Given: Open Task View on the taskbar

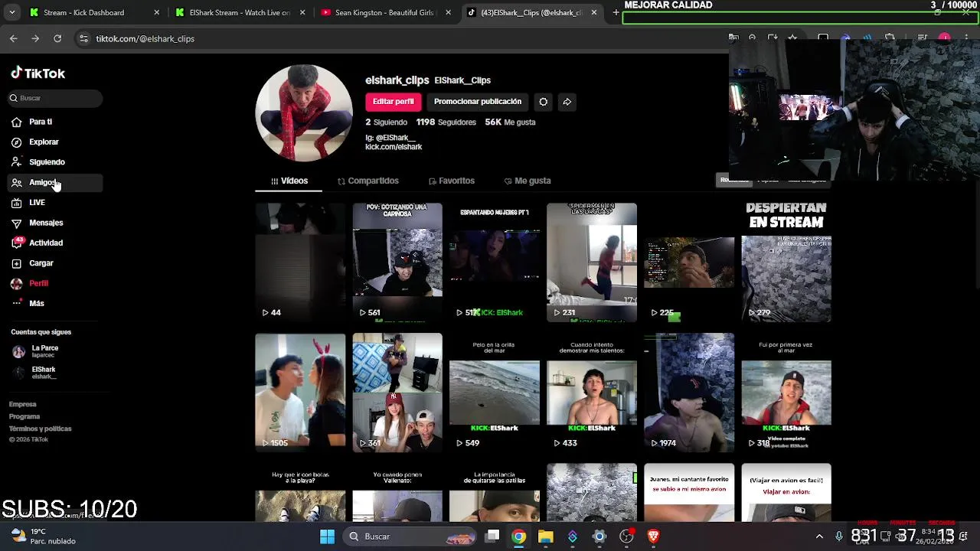Looking at the screenshot, I should [492, 536].
